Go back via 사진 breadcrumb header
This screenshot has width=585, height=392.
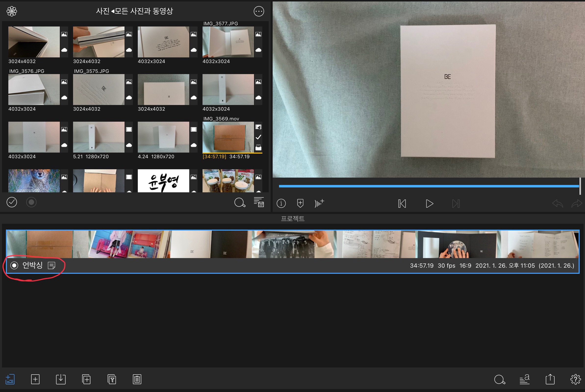point(103,11)
